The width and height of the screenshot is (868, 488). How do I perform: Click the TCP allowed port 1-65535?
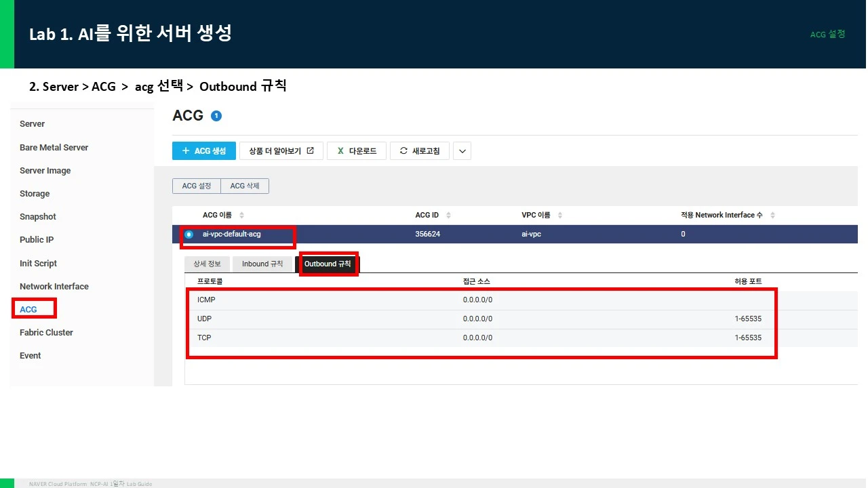pyautogui.click(x=748, y=338)
